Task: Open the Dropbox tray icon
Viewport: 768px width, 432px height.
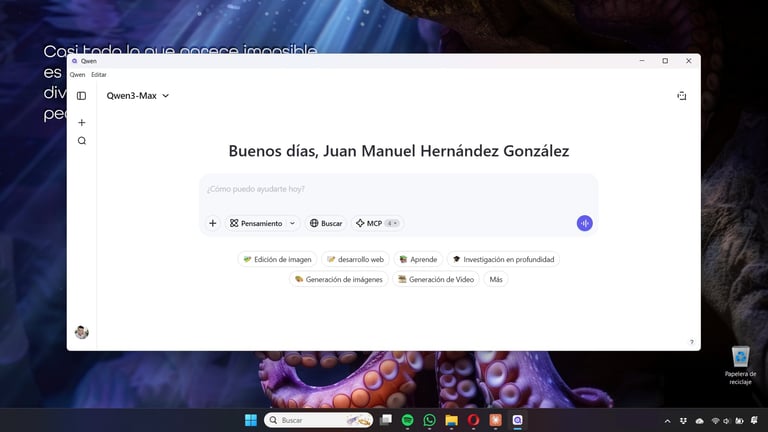Action: 683,421
